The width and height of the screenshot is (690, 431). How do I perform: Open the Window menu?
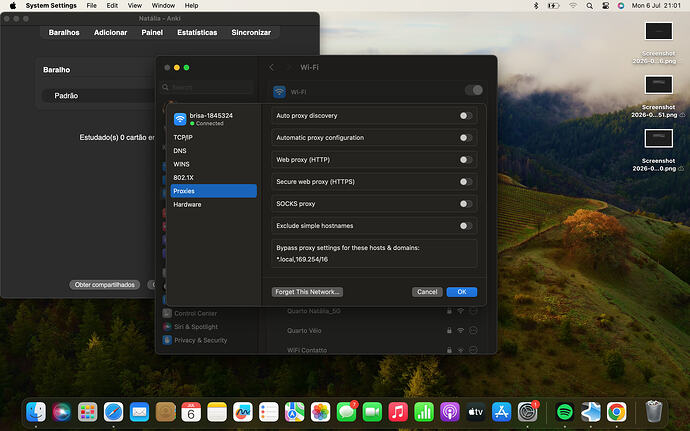tap(163, 6)
